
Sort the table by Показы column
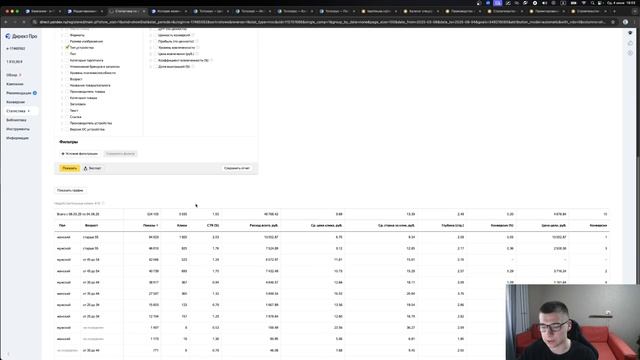151,225
